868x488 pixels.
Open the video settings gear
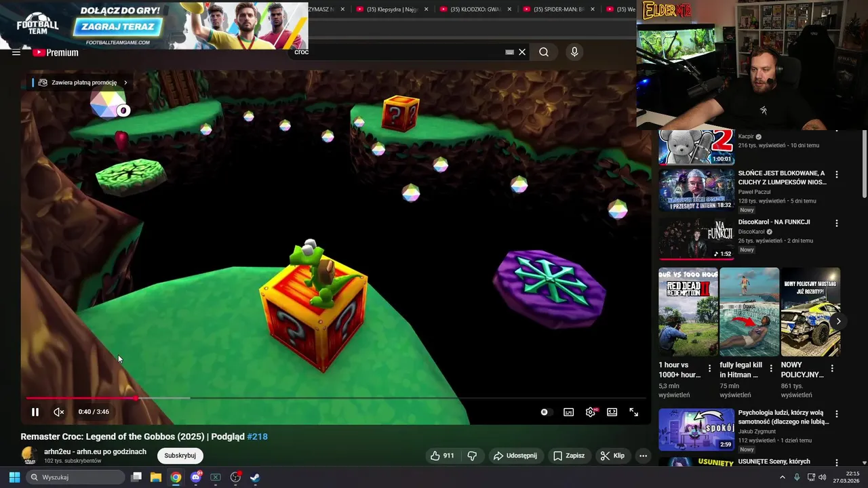click(591, 412)
